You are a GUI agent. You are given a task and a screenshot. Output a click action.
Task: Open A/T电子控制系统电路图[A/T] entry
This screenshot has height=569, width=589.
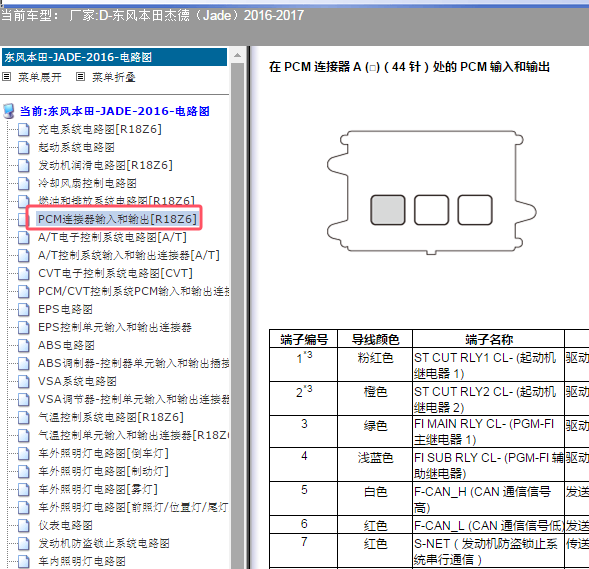point(112,237)
